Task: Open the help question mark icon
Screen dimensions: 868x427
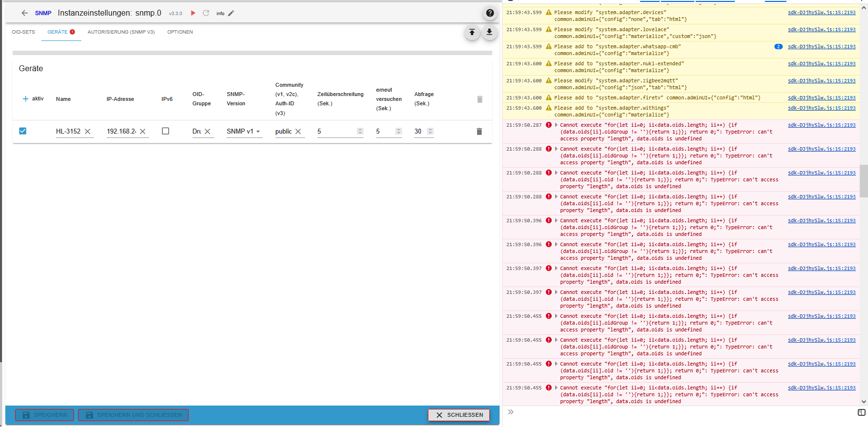Action: [490, 13]
